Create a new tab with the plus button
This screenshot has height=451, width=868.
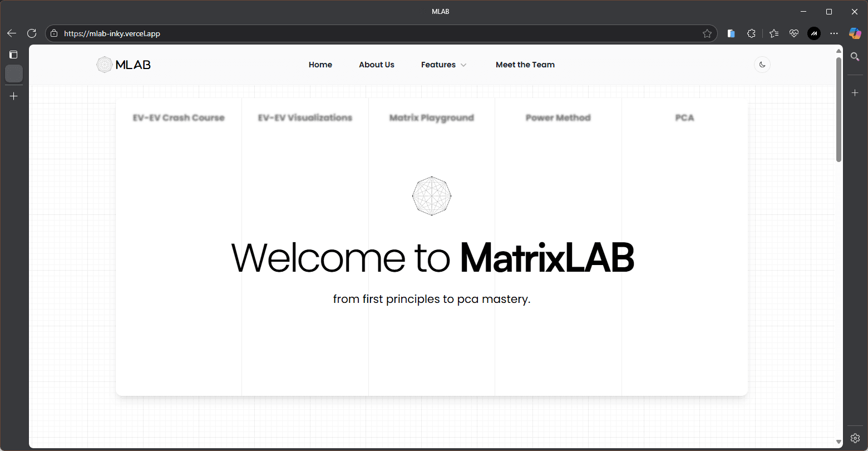tap(13, 96)
